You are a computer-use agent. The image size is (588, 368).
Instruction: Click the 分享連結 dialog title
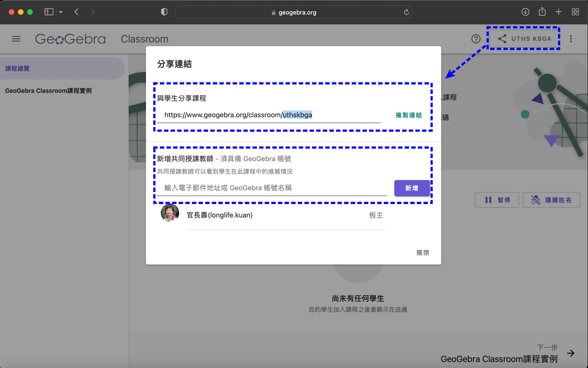coord(174,64)
